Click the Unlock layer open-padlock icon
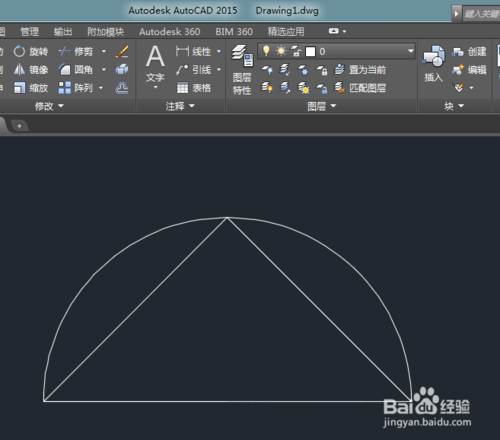Viewport: 500px width, 440px height. point(322,88)
